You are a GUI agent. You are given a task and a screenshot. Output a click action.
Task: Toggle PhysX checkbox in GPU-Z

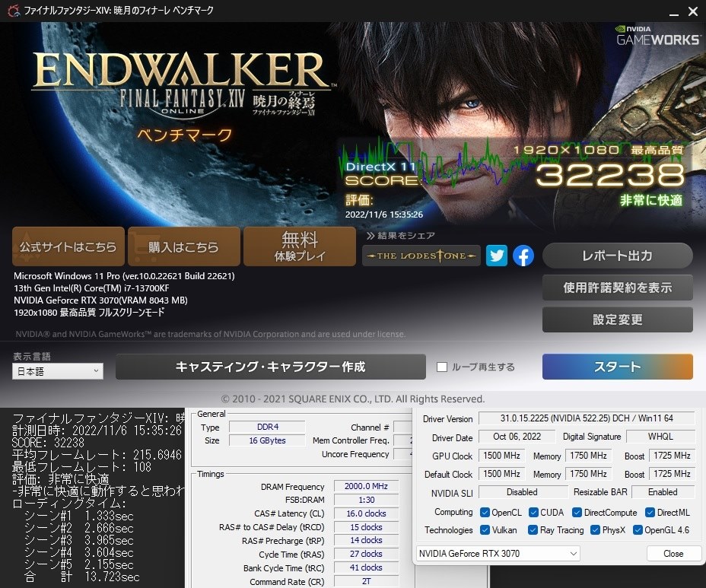595,530
